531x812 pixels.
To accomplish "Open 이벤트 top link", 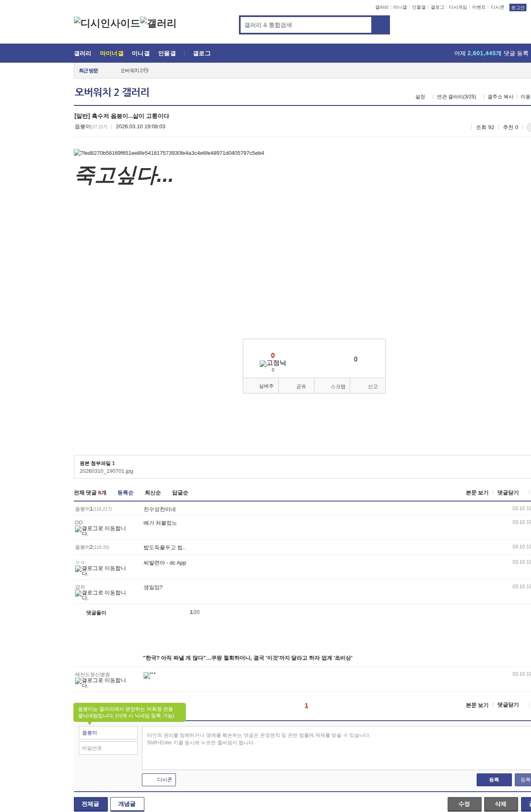I will coord(479,7).
